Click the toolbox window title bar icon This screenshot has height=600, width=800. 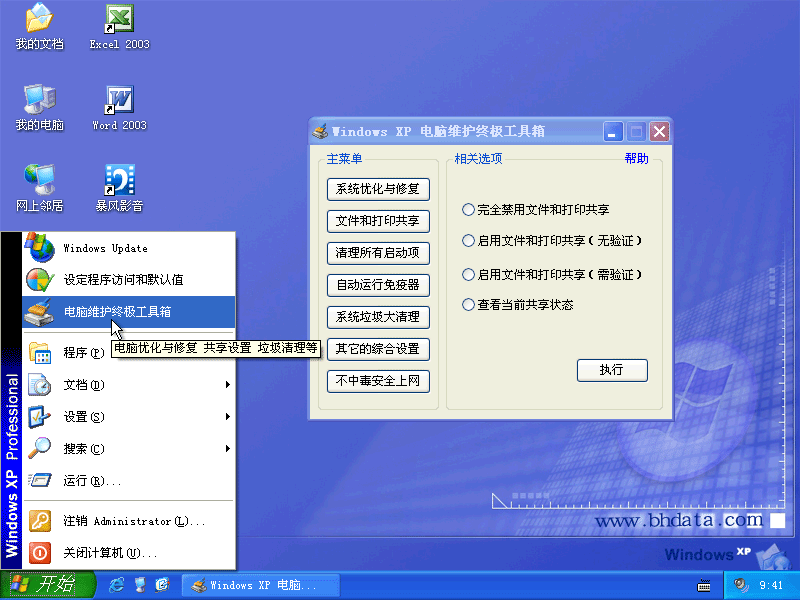coord(320,131)
